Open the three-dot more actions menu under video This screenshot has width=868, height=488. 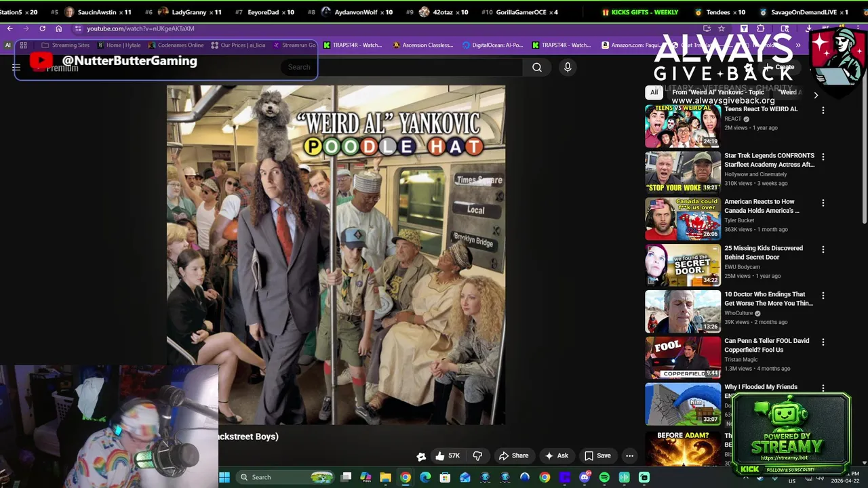[629, 456]
